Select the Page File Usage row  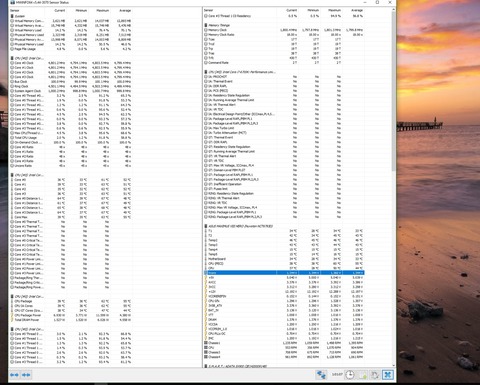[71, 49]
